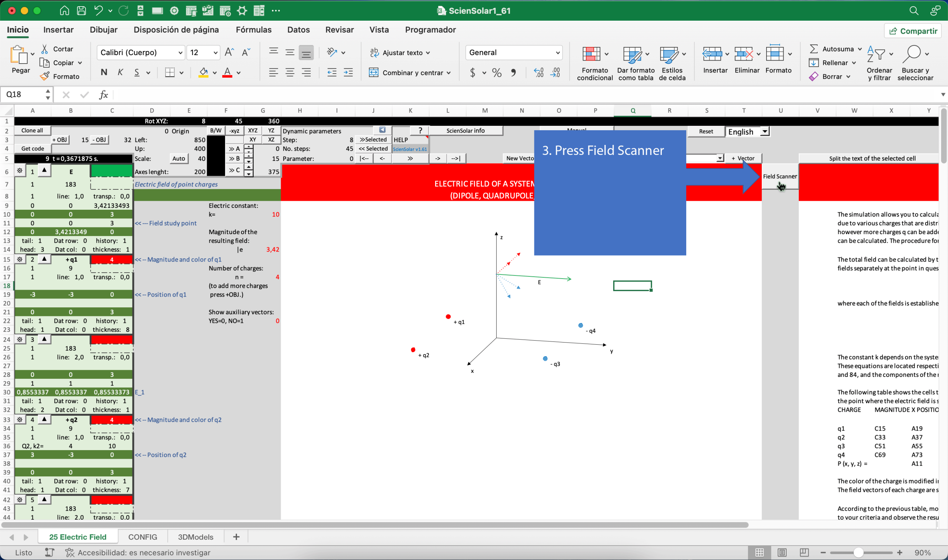Click the Clone all button

click(32, 131)
